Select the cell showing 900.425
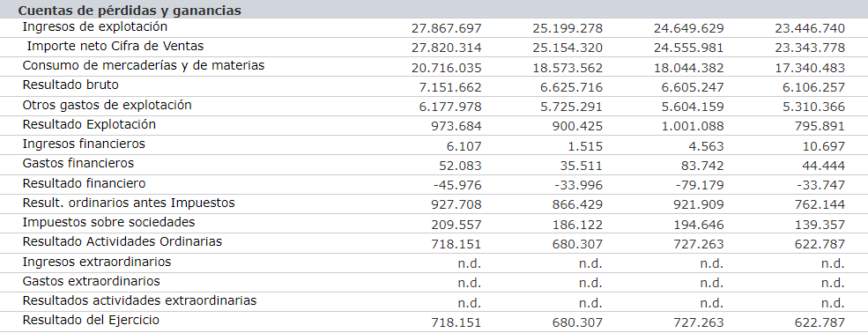868x333 pixels. [577, 126]
